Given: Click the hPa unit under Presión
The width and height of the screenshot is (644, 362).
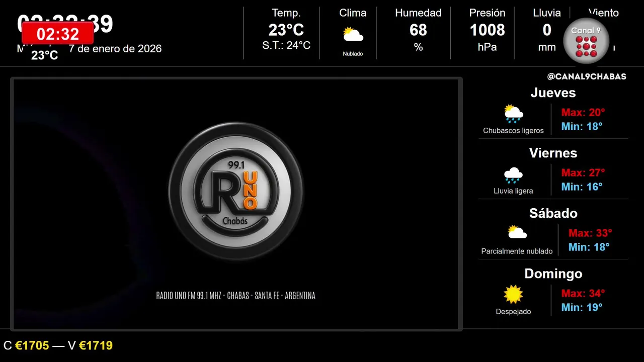Looking at the screenshot, I should (x=487, y=47).
